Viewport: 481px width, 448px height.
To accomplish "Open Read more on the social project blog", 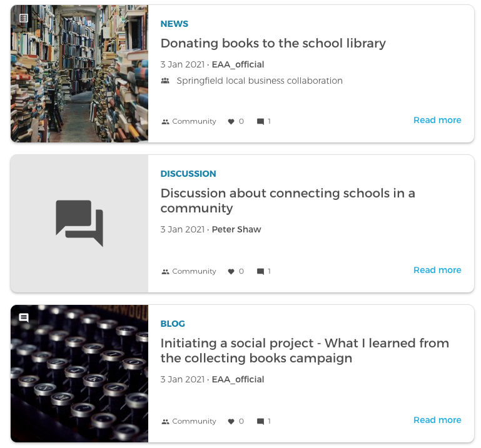I will pyautogui.click(x=437, y=420).
